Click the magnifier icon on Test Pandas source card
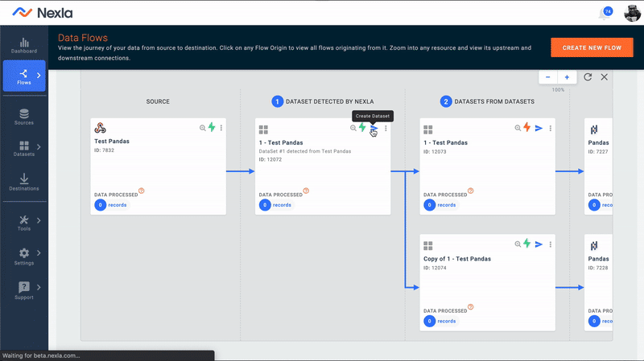This screenshot has width=644, height=361. (x=203, y=128)
